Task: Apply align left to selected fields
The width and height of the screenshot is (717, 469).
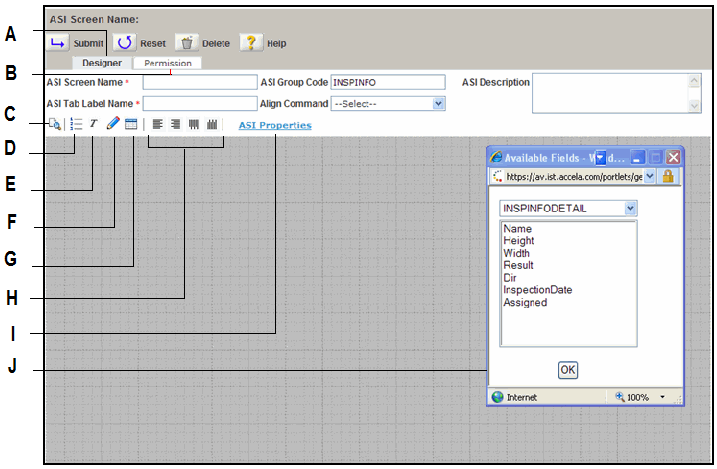Action: point(157,125)
